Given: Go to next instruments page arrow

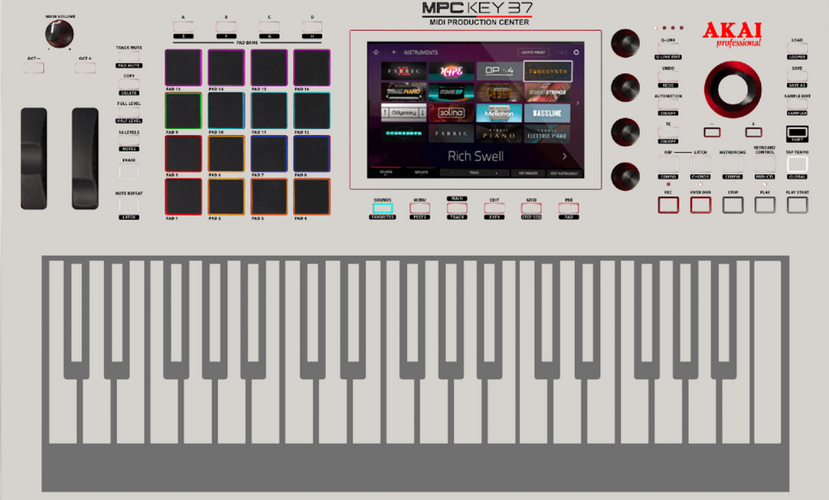Looking at the screenshot, I should [577, 103].
